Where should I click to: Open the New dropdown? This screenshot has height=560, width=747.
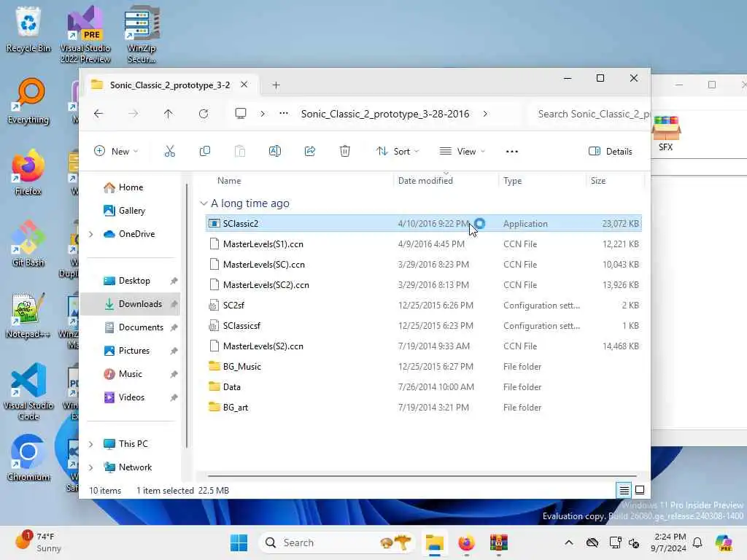tap(116, 152)
